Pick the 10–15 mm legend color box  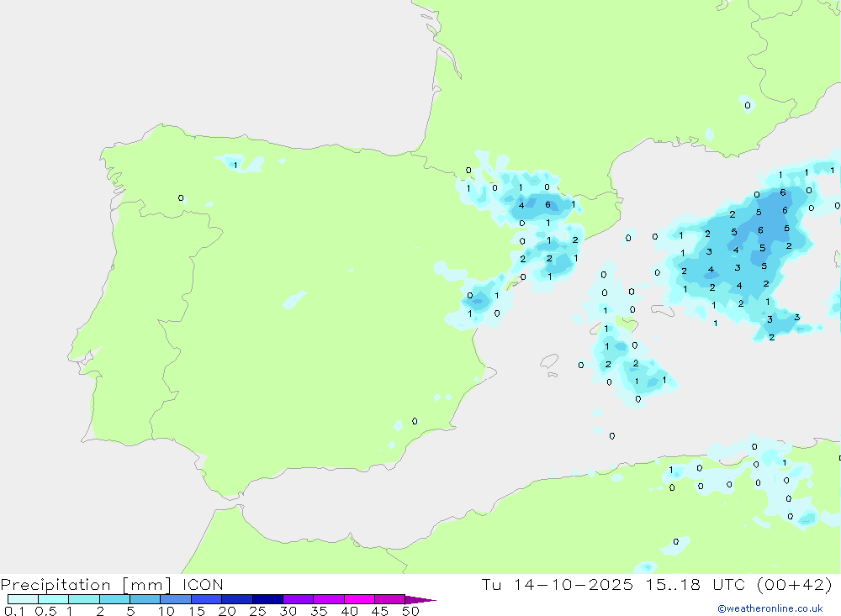tap(176, 599)
